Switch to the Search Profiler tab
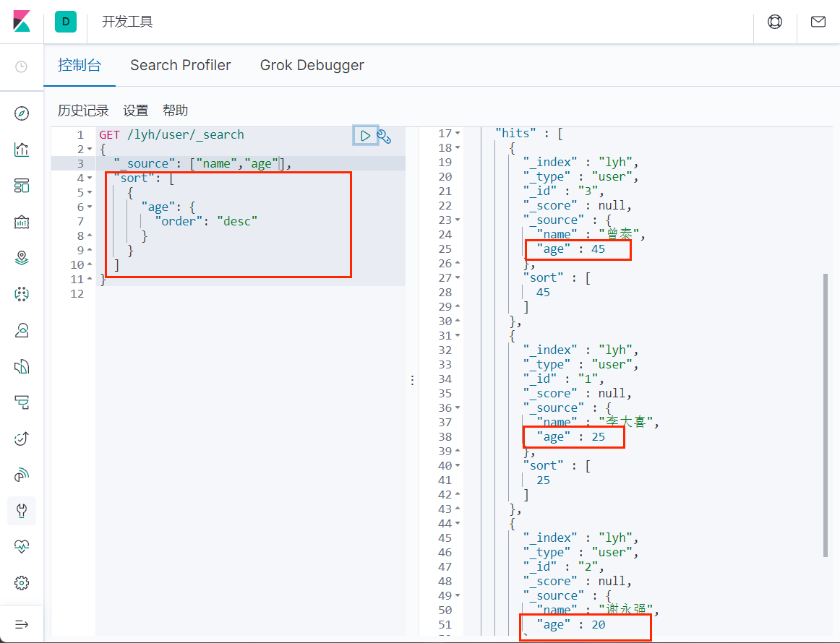Screen dimensions: 840x643 [181, 65]
